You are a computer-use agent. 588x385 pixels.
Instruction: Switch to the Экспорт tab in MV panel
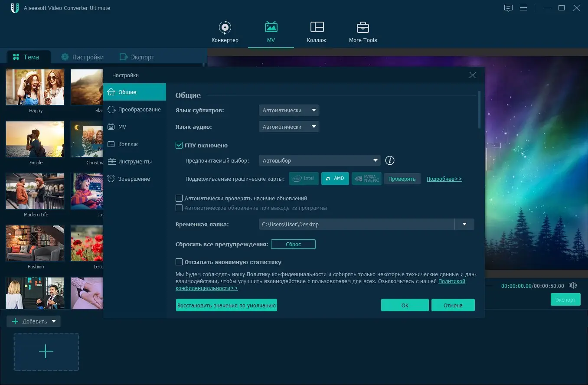tap(137, 57)
